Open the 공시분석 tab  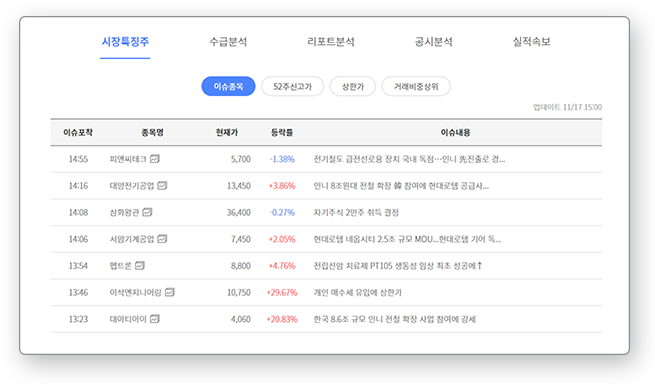tap(433, 42)
